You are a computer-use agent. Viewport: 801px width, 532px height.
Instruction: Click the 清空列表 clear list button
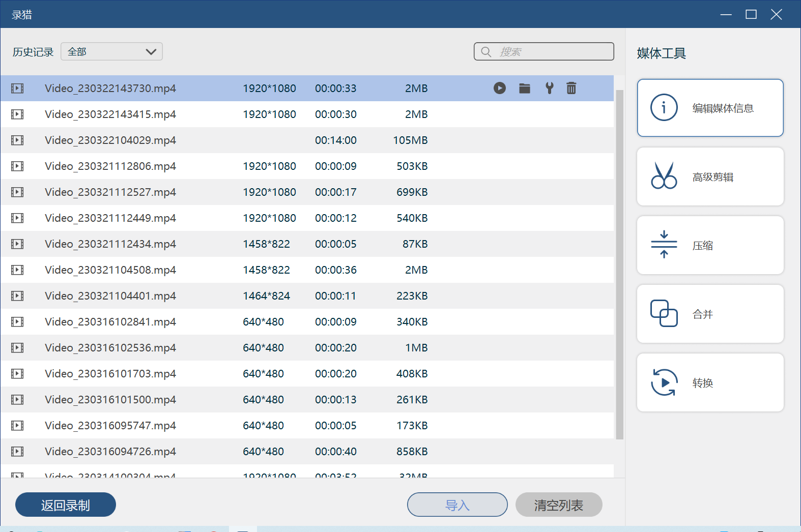tap(559, 505)
